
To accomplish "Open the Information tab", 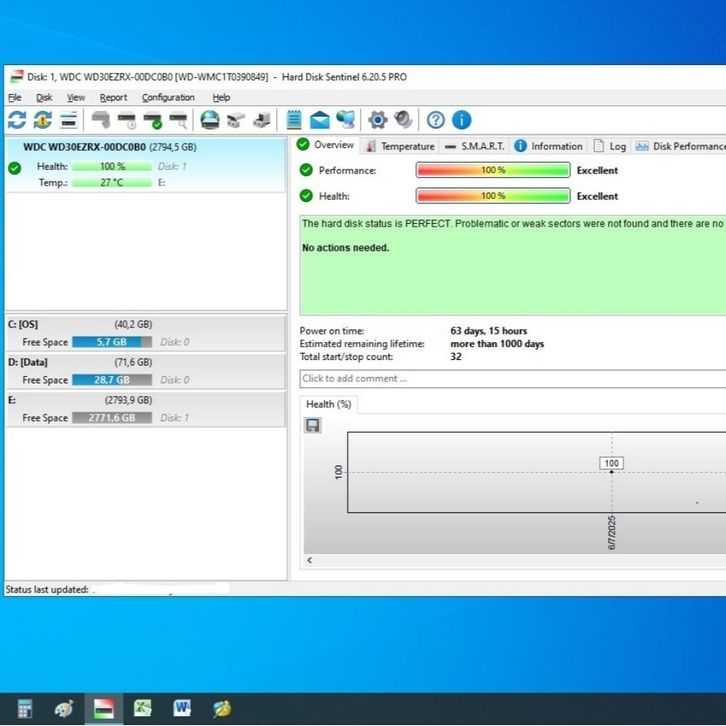I will tap(548, 146).
